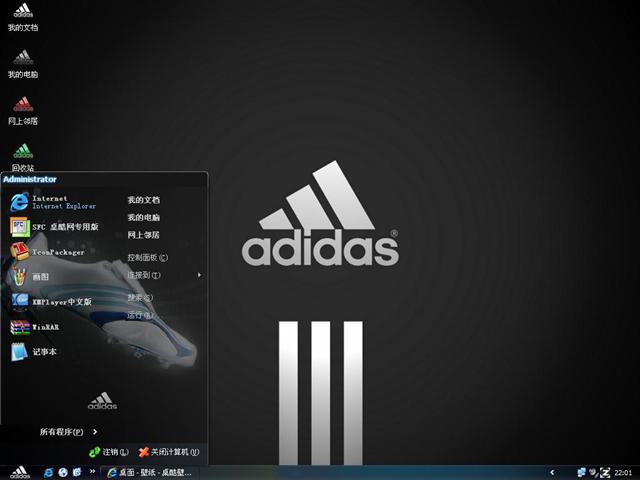The width and height of the screenshot is (640, 480).
Task: Open SFC 桌酷网专用版 in the start menu
Action: pos(55,227)
